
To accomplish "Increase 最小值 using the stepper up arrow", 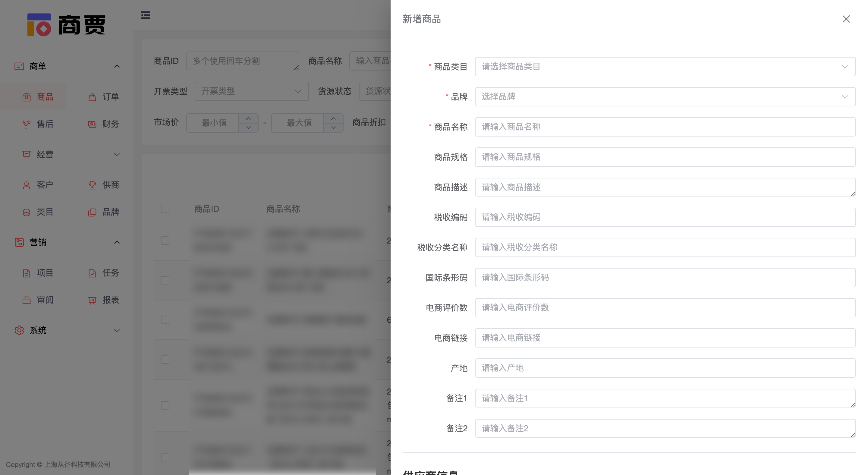I will [248, 118].
